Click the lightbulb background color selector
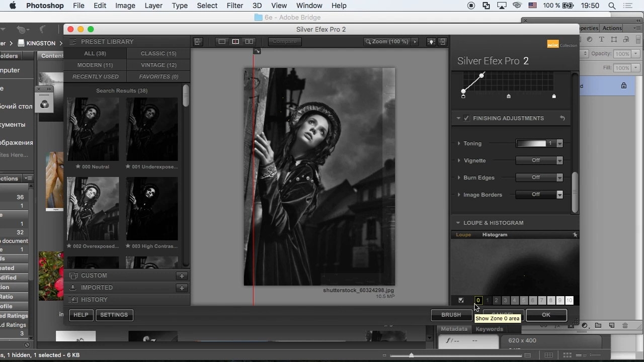644x362 pixels. [431, 42]
